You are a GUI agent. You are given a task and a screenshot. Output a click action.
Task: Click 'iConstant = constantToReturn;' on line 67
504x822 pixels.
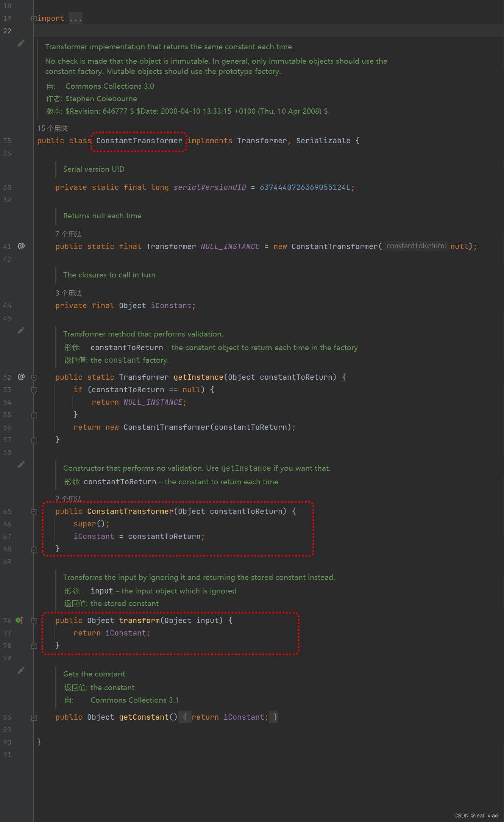point(139,536)
